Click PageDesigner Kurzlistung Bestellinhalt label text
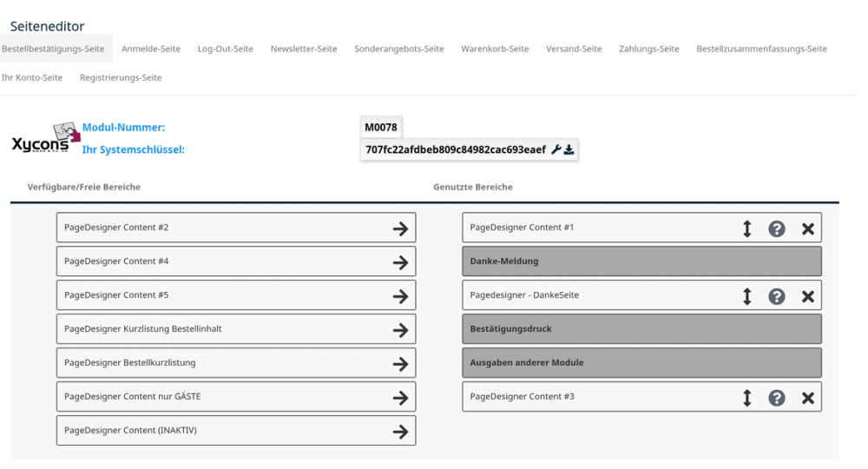The image size is (868, 469). point(143,329)
